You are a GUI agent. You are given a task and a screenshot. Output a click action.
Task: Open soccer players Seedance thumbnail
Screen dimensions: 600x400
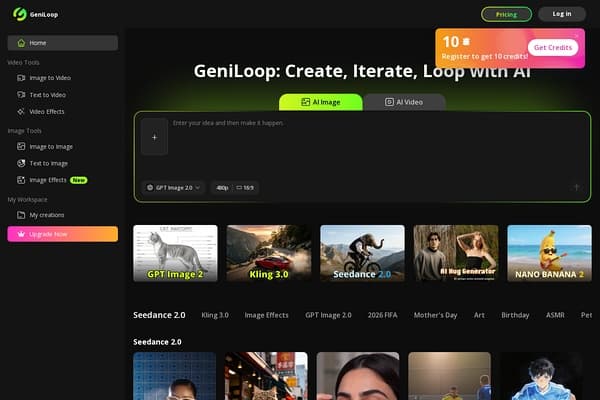tap(449, 376)
